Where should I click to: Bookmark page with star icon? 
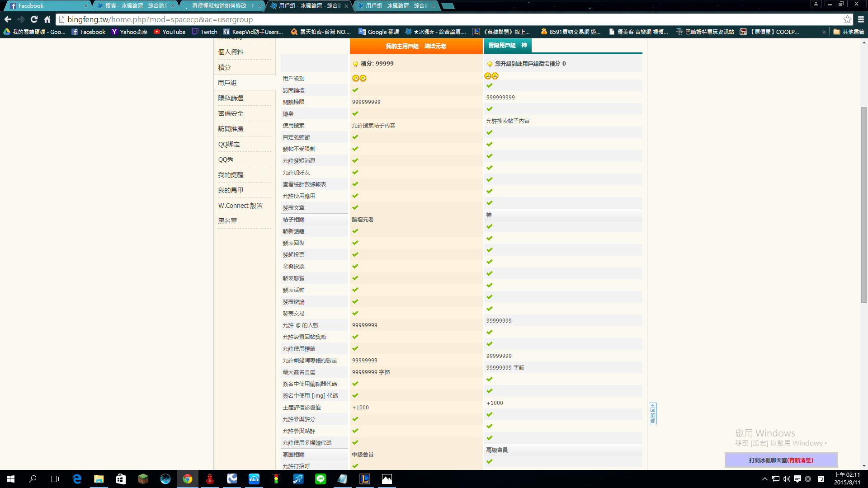847,19
